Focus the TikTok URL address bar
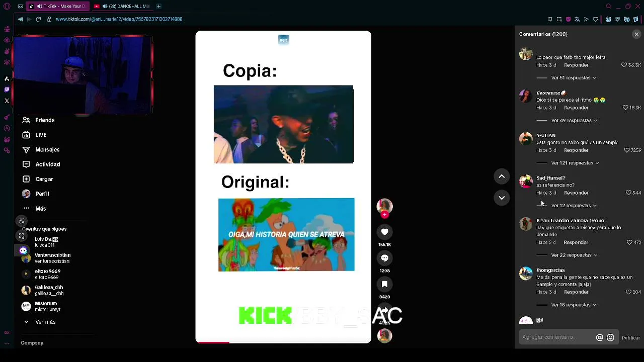The height and width of the screenshot is (362, 644). click(x=119, y=19)
